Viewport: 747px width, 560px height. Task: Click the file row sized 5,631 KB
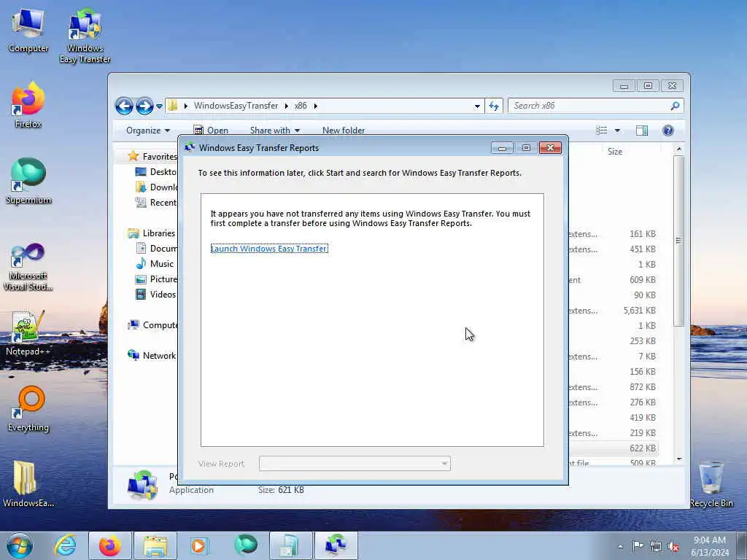pos(614,311)
